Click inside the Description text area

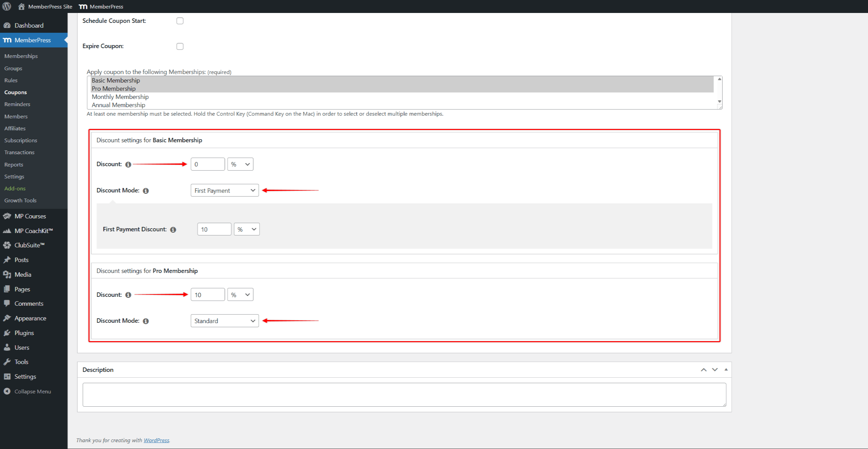point(404,394)
